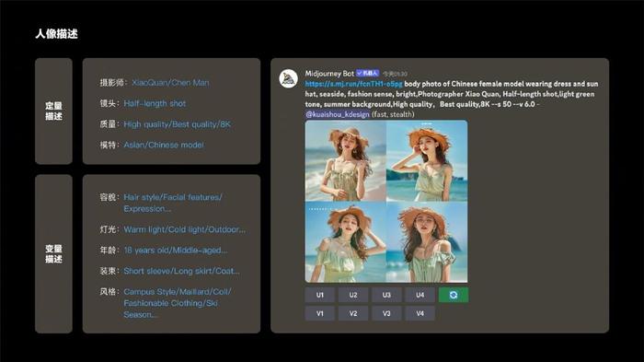The image size is (644, 362).
Task: Open the bottom-right generated beach image
Action: [x=427, y=242]
